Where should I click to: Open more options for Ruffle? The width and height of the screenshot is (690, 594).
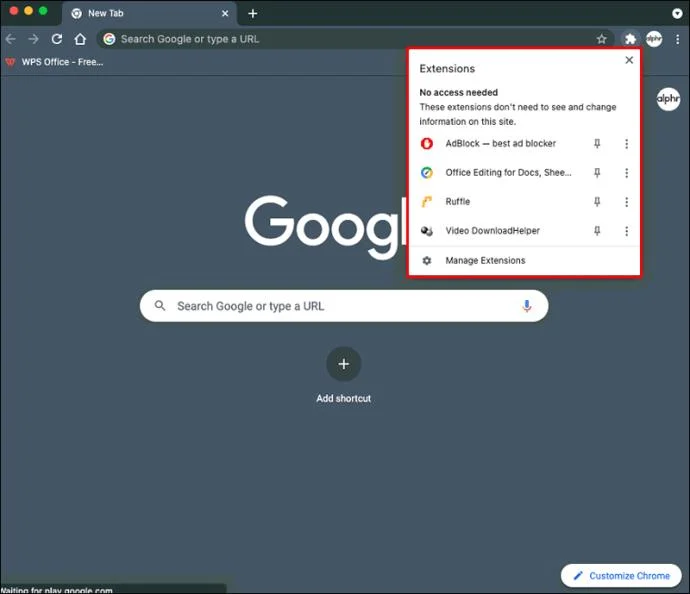pyautogui.click(x=627, y=202)
